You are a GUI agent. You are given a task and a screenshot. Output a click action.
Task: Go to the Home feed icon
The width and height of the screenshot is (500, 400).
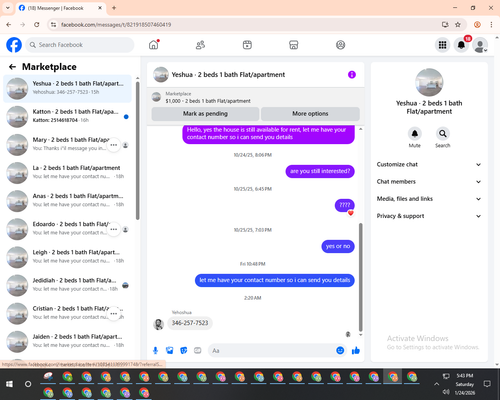click(154, 45)
